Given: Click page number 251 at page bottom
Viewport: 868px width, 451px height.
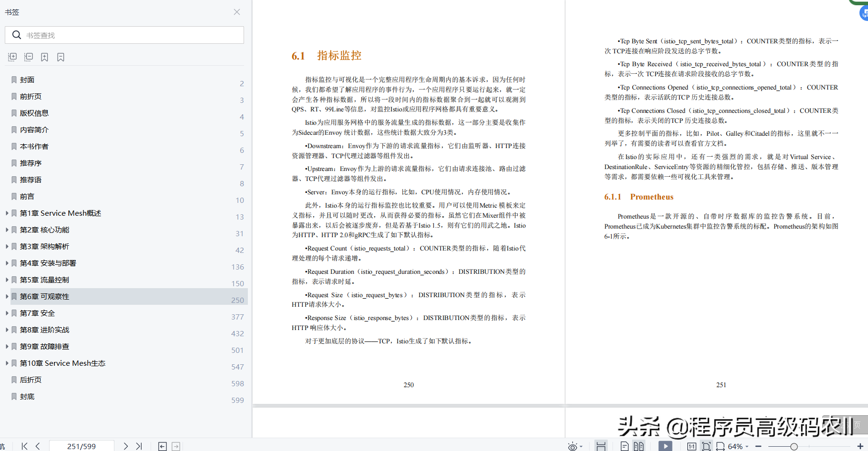Looking at the screenshot, I should pos(721,385).
